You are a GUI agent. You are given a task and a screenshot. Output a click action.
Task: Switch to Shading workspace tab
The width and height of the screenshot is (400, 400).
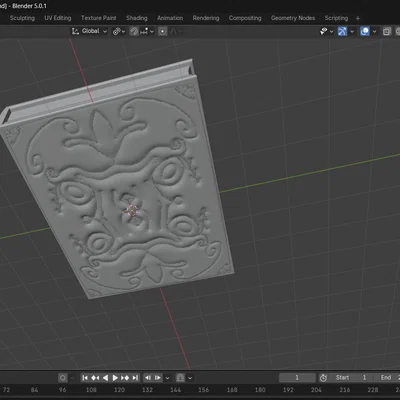tap(137, 18)
